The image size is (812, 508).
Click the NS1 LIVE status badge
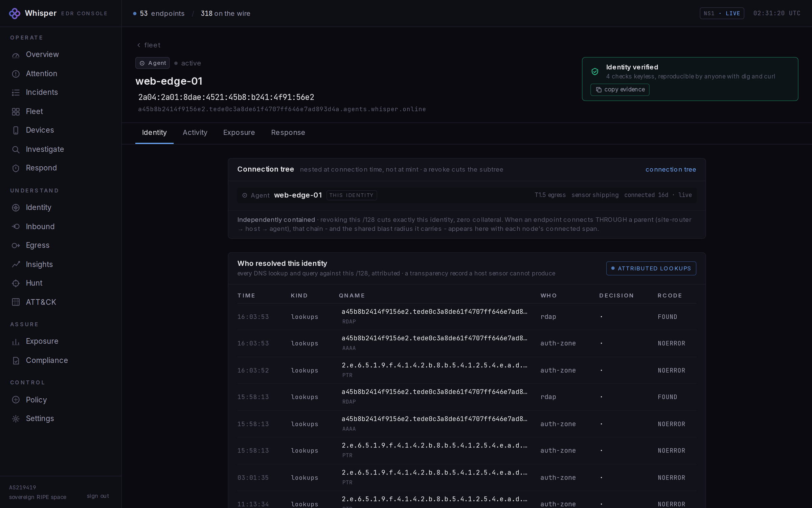pyautogui.click(x=722, y=14)
